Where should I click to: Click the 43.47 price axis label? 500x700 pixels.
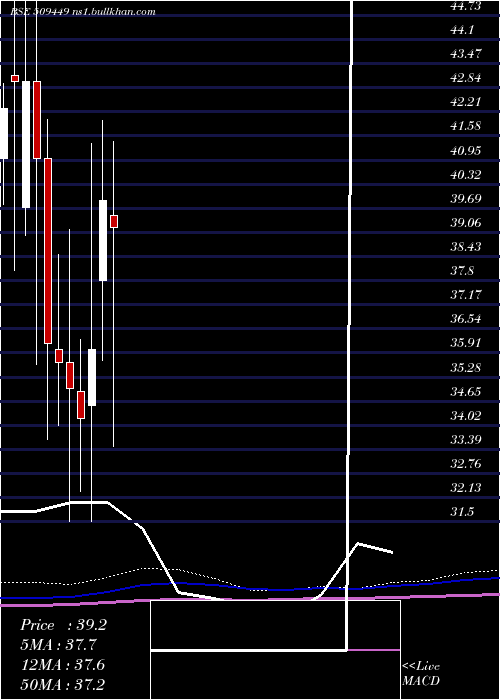466,54
